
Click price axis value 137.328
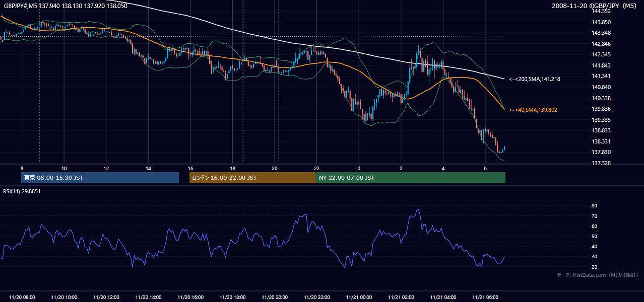[601, 163]
